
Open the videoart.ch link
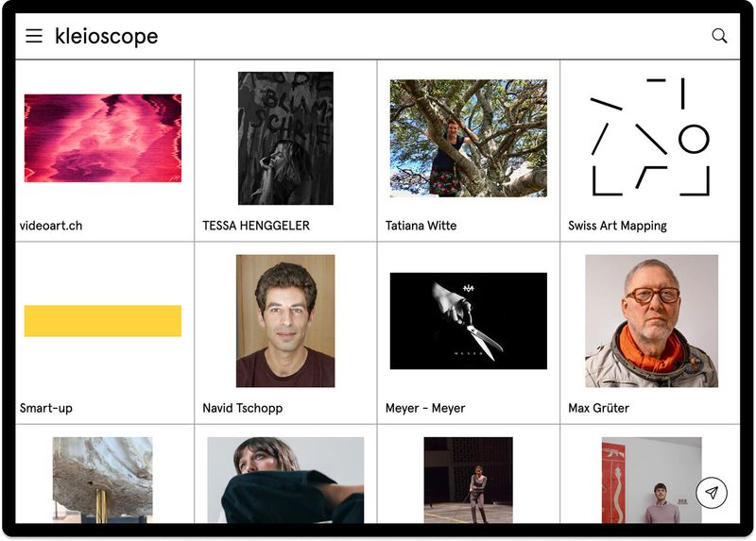click(51, 226)
